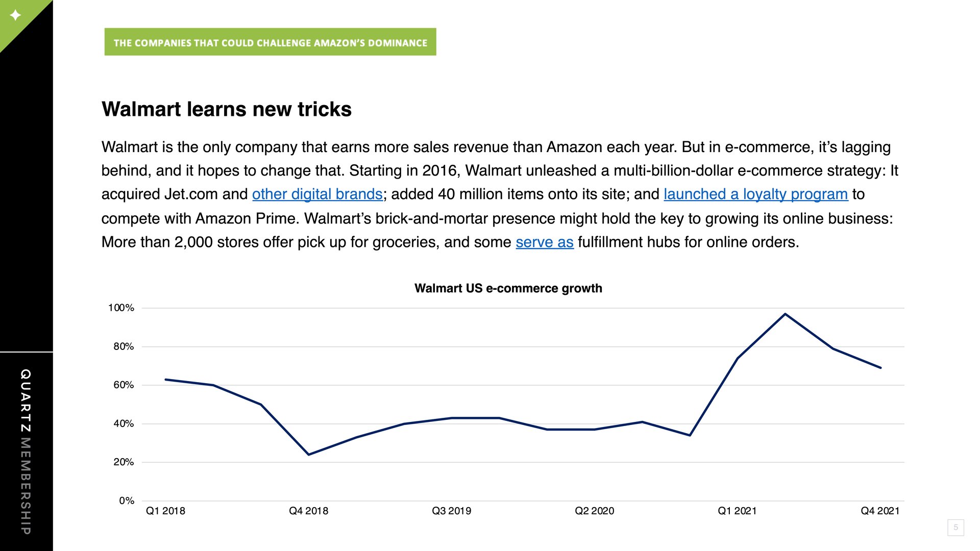Click the Q1 2018 axis label

click(x=165, y=511)
